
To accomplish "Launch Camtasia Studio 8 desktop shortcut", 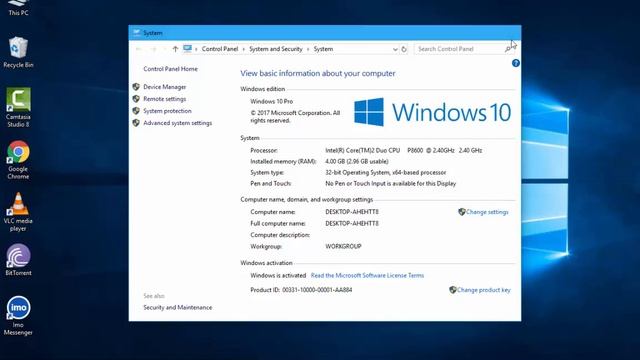I will 18,107.
